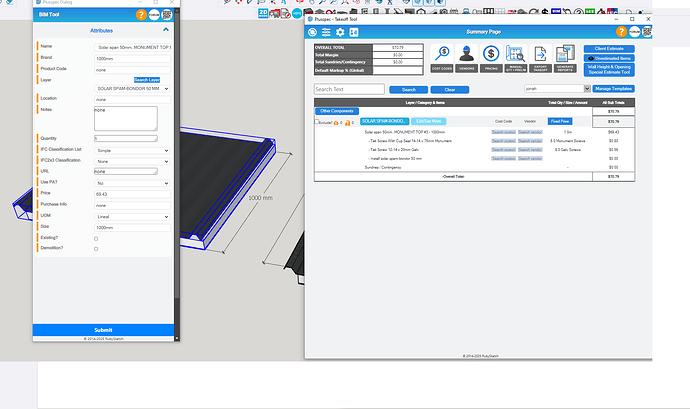Open the Forum icon in Takeoff Tool
This screenshot has width=690, height=409.
[634, 32]
